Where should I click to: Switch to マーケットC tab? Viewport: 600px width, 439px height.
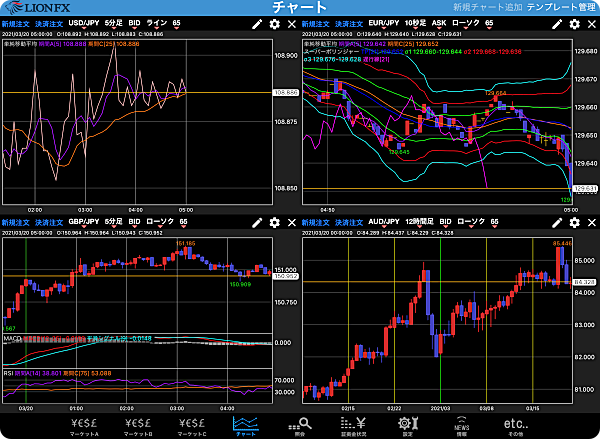coord(192,426)
